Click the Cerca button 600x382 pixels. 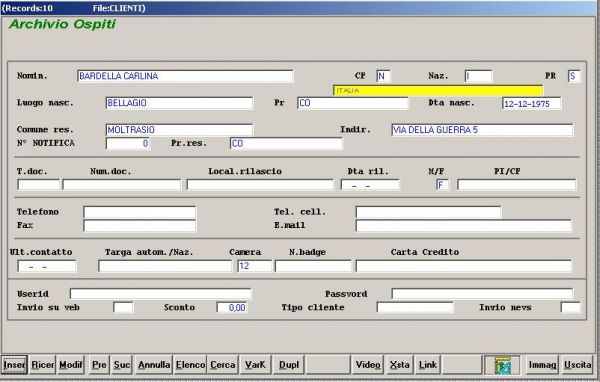point(222,365)
